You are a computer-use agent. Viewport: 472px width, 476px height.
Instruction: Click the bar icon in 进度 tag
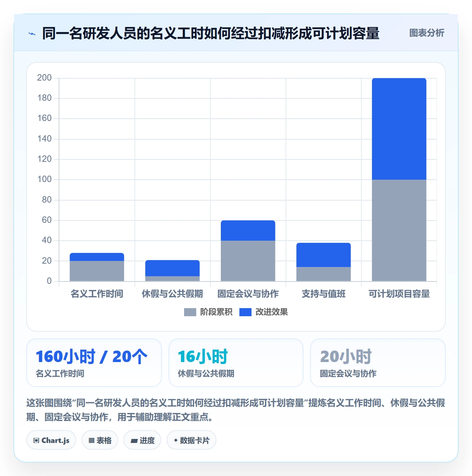(134, 441)
